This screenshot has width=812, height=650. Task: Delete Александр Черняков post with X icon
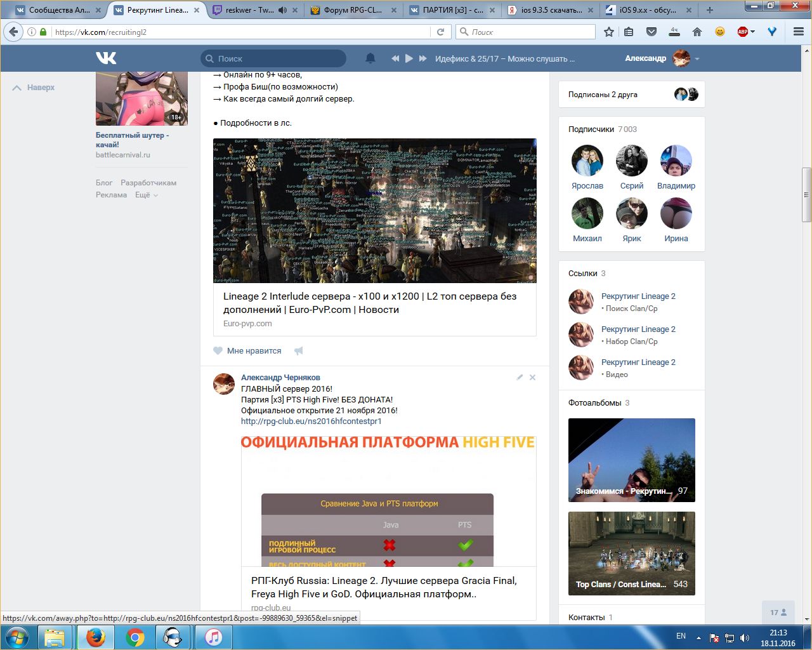[532, 377]
